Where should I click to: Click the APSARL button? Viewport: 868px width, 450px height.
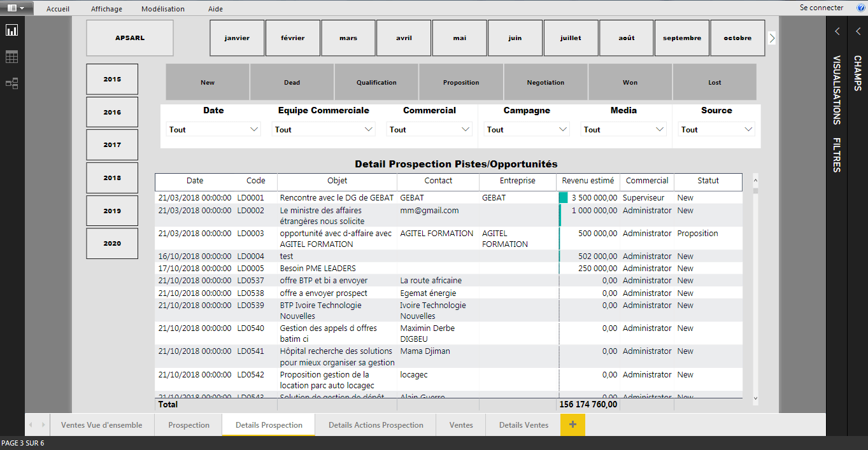[x=129, y=38]
